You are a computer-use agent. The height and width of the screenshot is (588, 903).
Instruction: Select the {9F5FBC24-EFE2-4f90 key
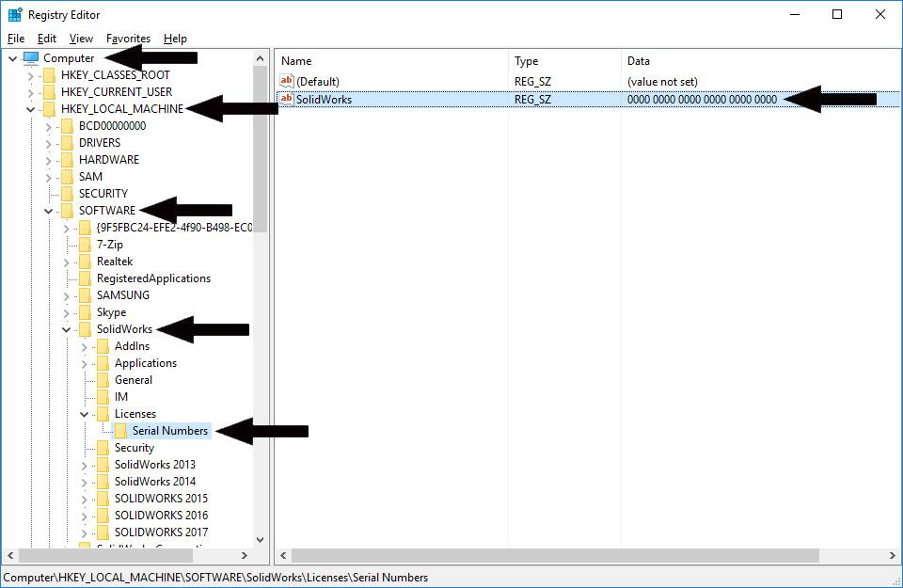174,228
